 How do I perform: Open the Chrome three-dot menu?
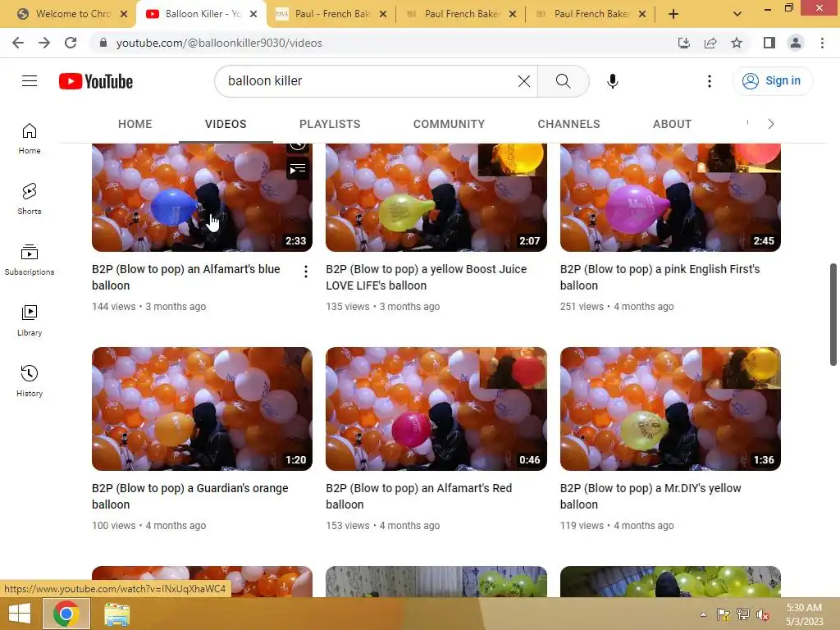pos(822,43)
